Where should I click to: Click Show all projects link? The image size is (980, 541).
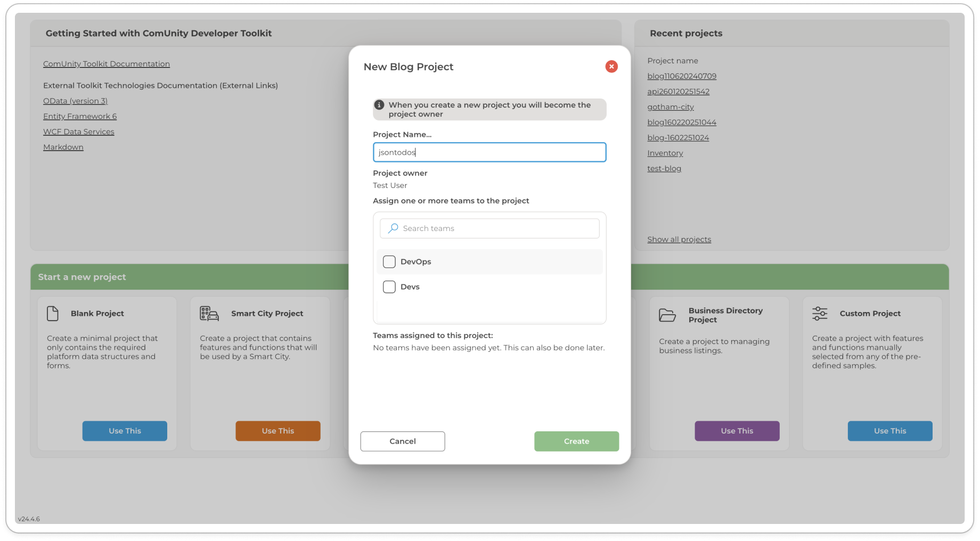click(679, 240)
